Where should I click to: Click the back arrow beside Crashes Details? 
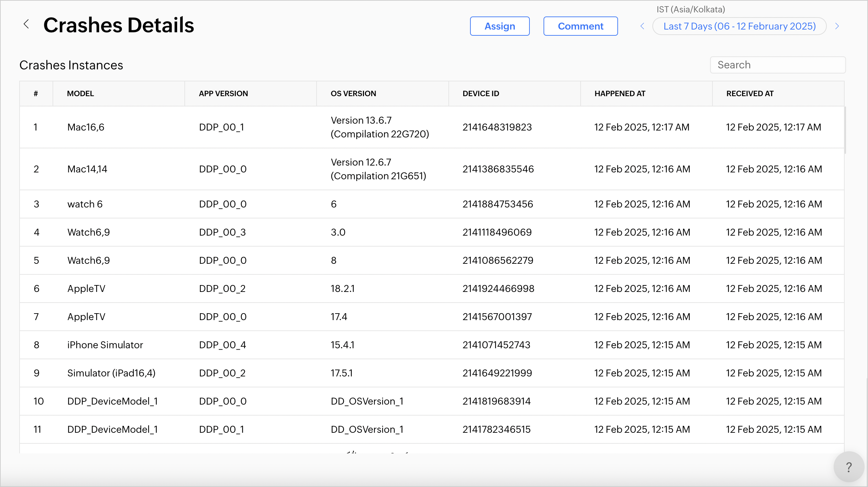pos(26,24)
